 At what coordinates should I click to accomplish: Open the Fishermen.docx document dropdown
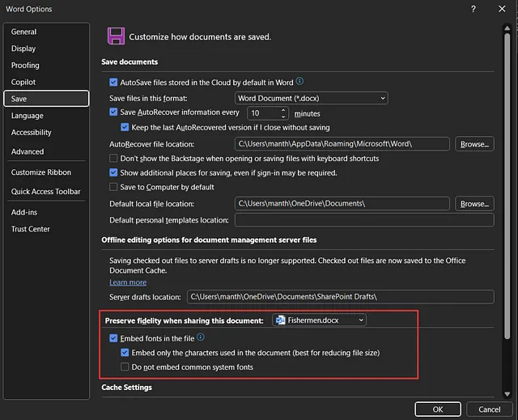(x=319, y=320)
